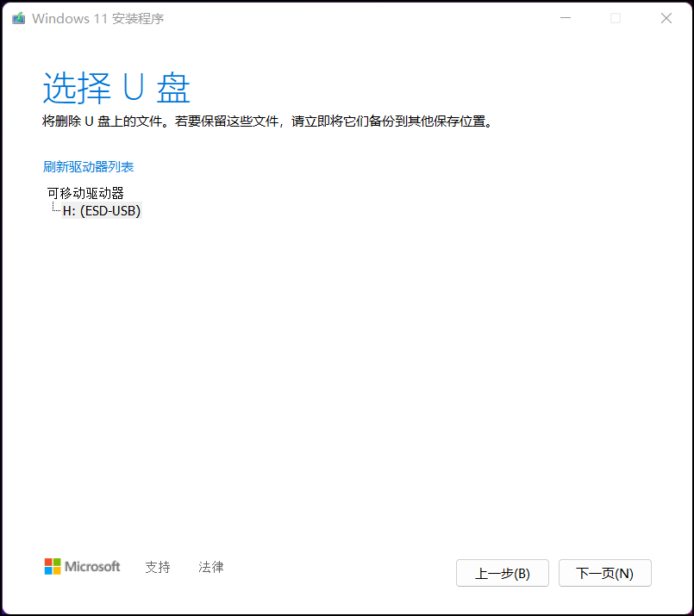The height and width of the screenshot is (616, 694).
Task: Click 刷新驱动器列表 link
Action: click(x=88, y=167)
